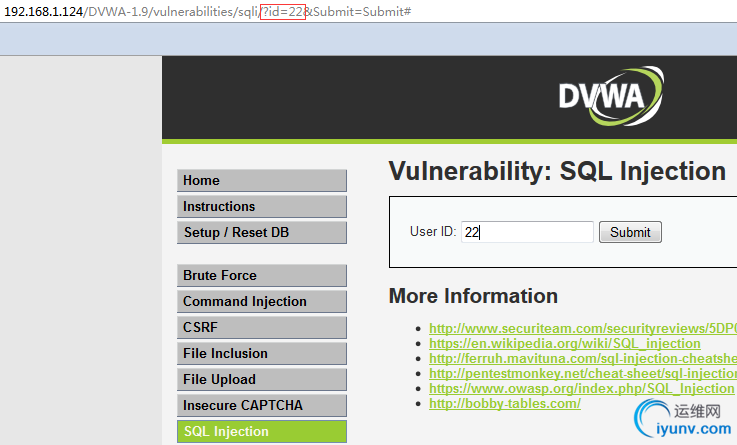Open the Command Injection page
Screen dimensions: 737x445
click(262, 301)
